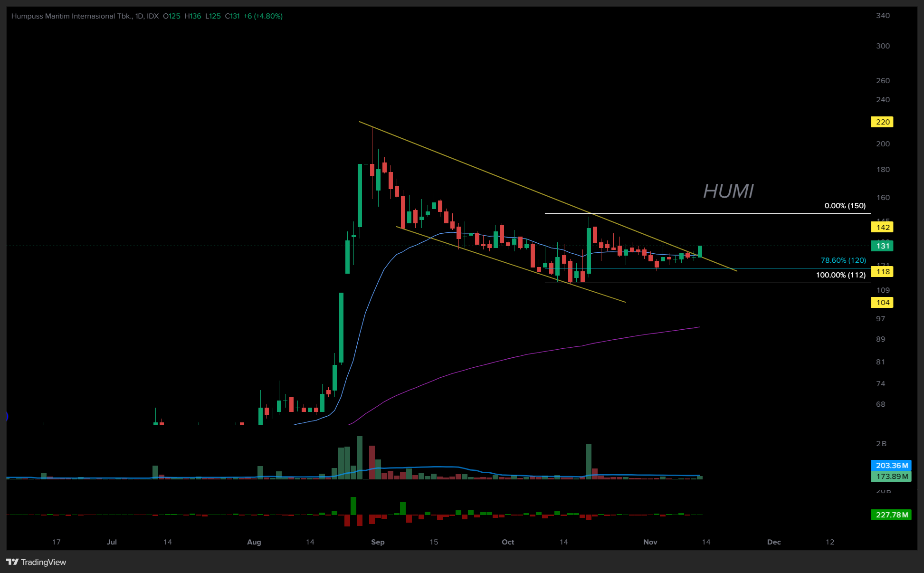The height and width of the screenshot is (573, 924).
Task: Click the blue circle marker at chart's left edge
Action: click(x=7, y=417)
